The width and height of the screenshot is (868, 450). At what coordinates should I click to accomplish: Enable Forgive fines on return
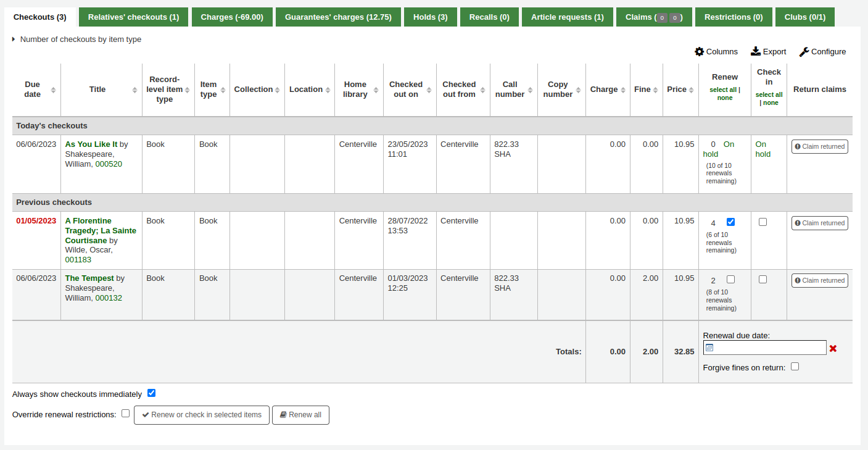[x=795, y=367]
